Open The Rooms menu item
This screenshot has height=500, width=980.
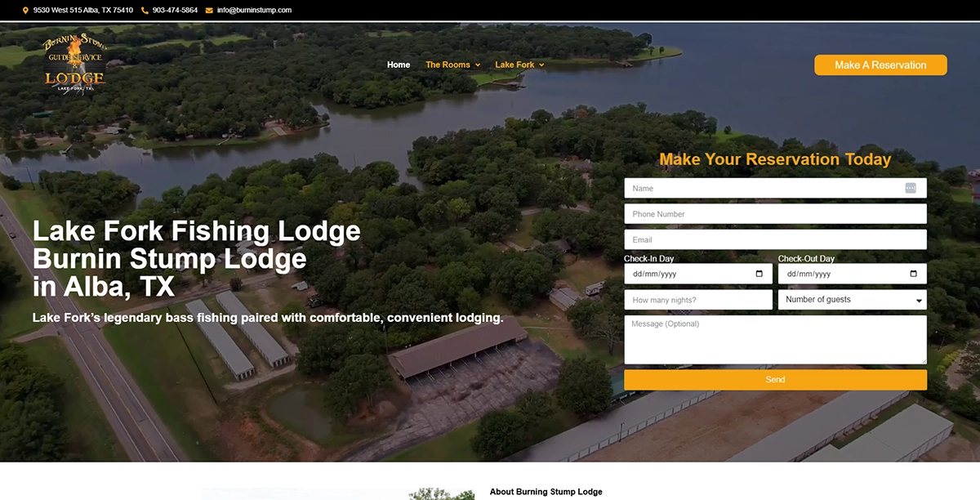[448, 65]
